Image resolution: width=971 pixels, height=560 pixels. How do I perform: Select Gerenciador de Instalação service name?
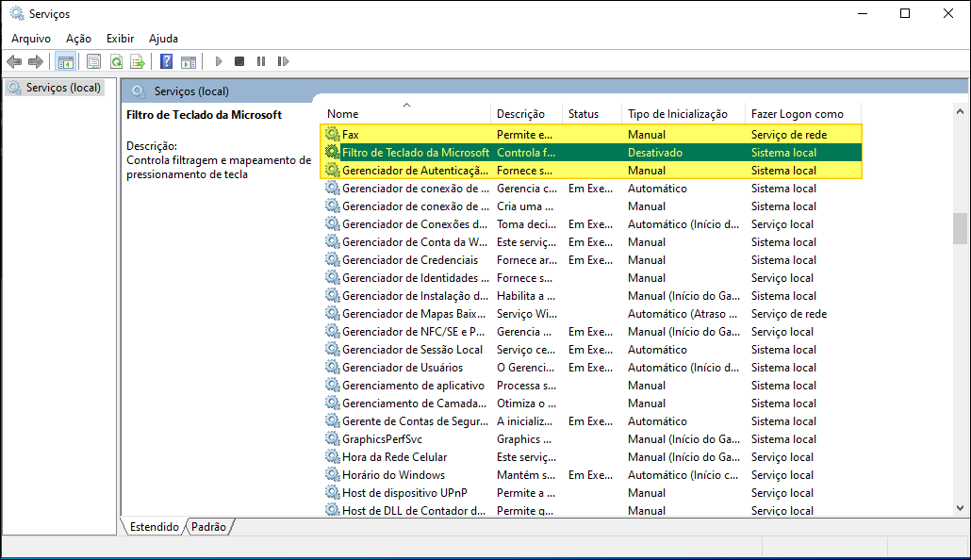click(415, 296)
